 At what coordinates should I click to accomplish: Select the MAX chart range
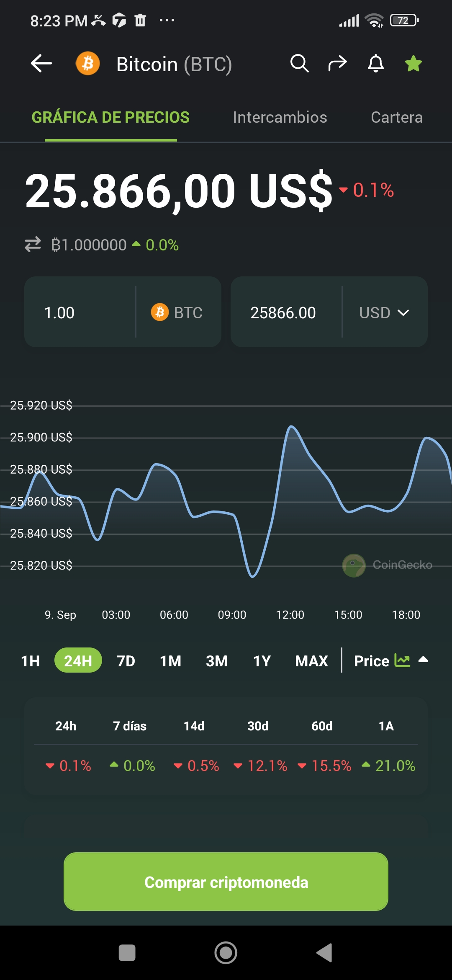(x=312, y=661)
